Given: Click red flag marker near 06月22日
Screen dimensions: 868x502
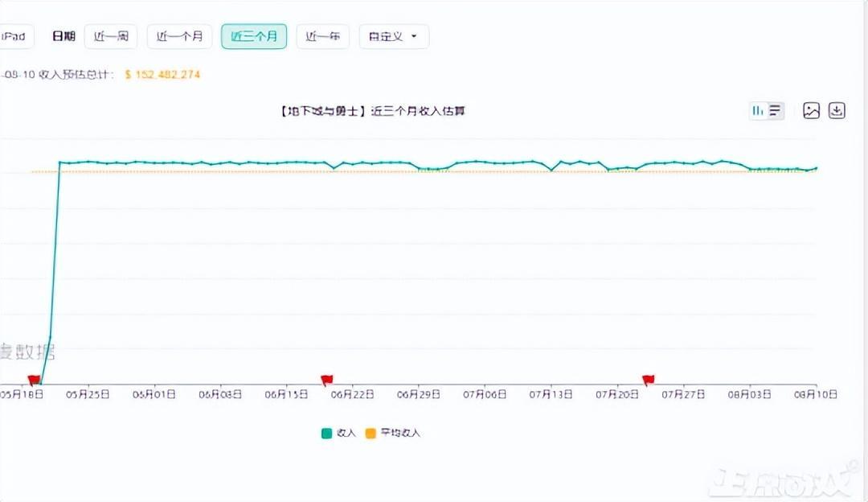Looking at the screenshot, I should pyautogui.click(x=326, y=379).
